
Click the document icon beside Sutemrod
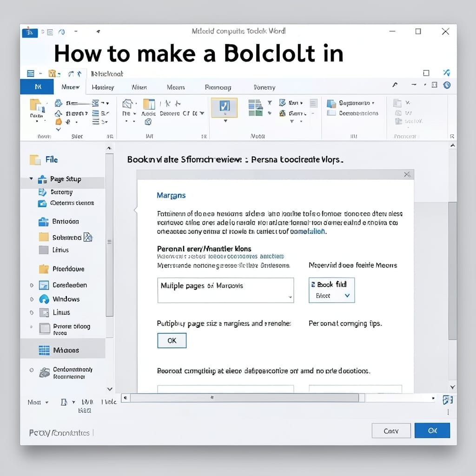click(x=88, y=237)
